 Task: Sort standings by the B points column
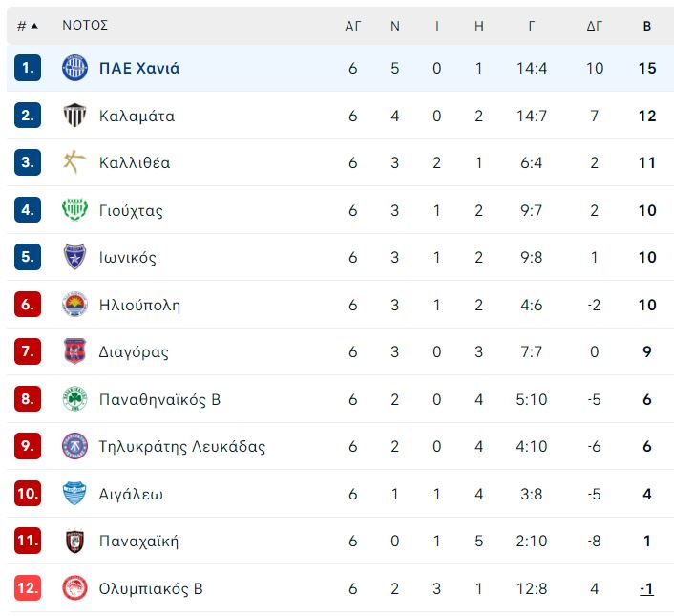[x=647, y=26]
